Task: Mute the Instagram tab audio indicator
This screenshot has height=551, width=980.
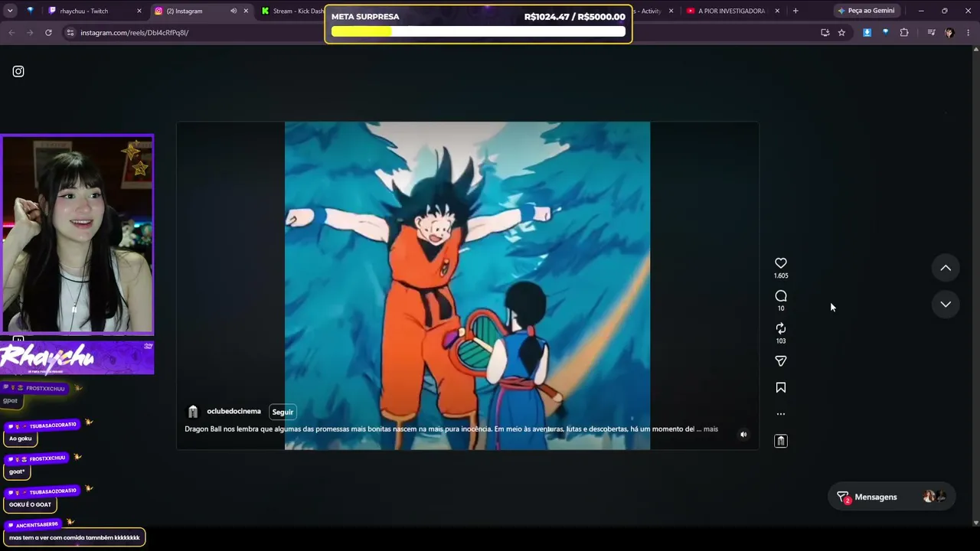Action: pyautogui.click(x=234, y=11)
